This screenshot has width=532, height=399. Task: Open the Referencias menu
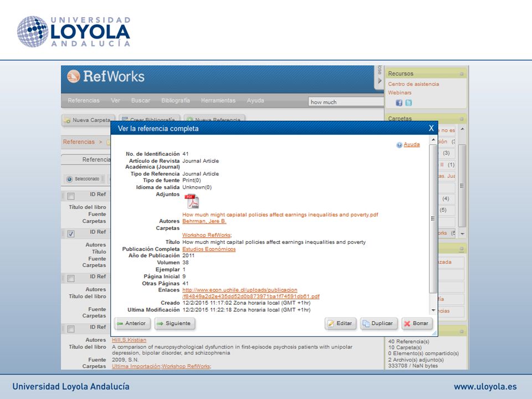(x=84, y=100)
